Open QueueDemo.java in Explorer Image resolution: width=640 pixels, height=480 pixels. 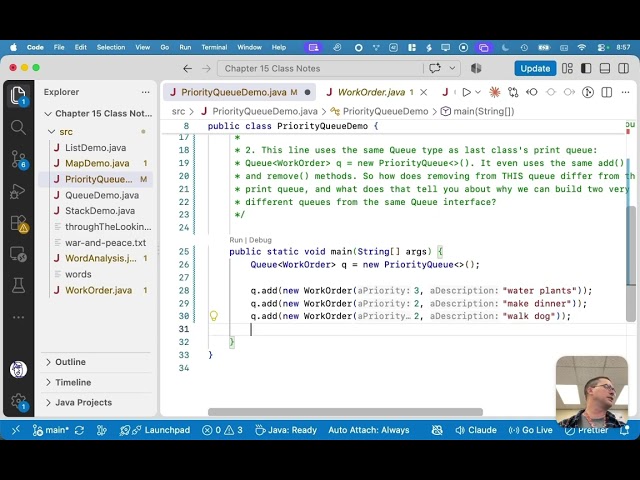102,195
